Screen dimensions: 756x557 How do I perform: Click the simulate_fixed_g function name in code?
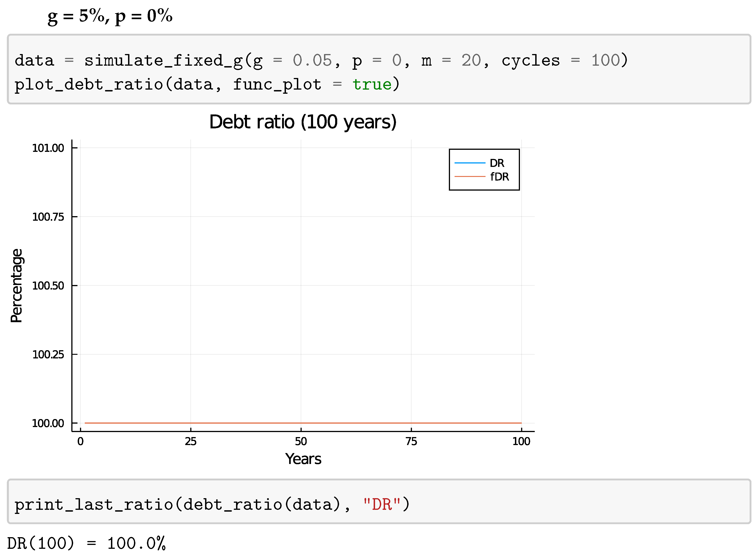click(163, 61)
